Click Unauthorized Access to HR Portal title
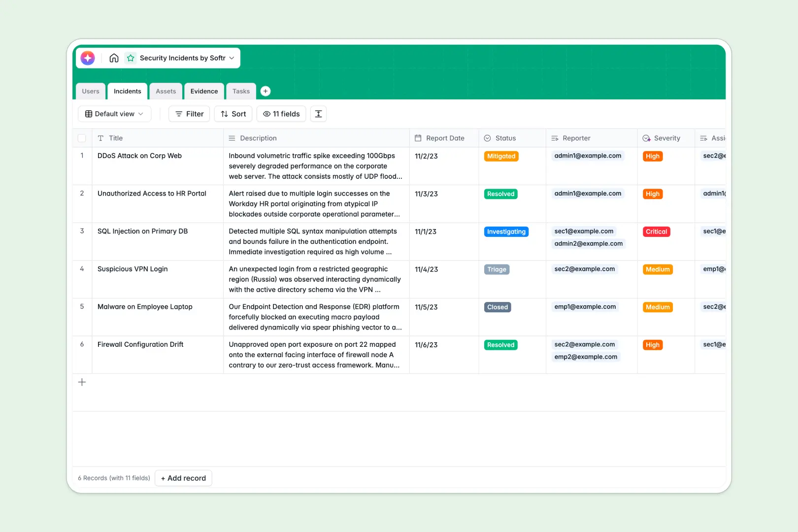 [152, 194]
